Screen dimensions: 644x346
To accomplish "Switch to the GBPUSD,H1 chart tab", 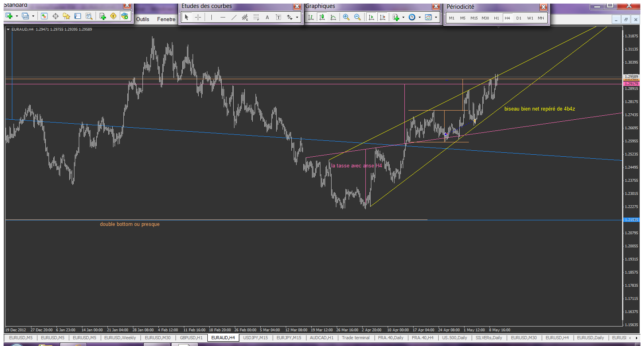I will coord(191,338).
